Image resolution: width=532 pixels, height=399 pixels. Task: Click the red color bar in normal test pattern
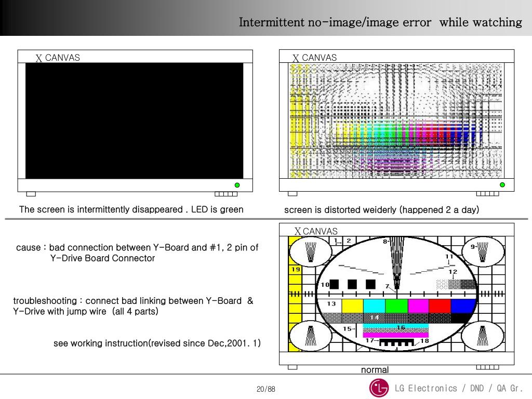[440, 305]
